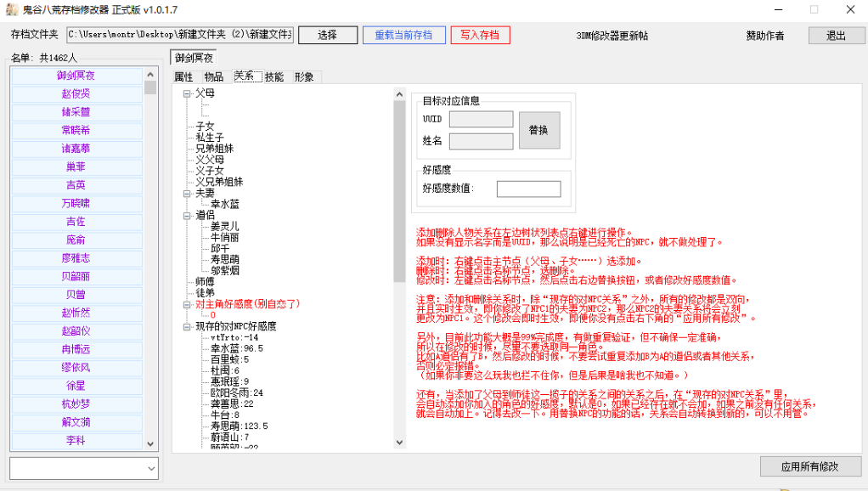Open the dropdown below the name list
This screenshot has height=491, width=868.
tap(151, 468)
